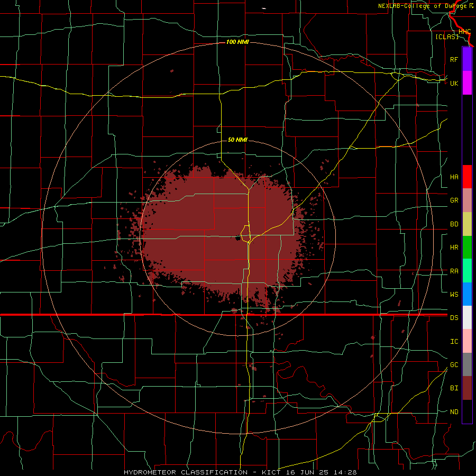Click the 50 NMI range ring label

(x=237, y=140)
